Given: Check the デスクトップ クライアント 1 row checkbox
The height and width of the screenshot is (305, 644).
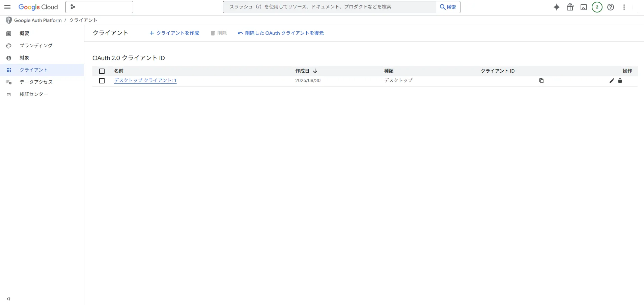Looking at the screenshot, I should 102,81.
